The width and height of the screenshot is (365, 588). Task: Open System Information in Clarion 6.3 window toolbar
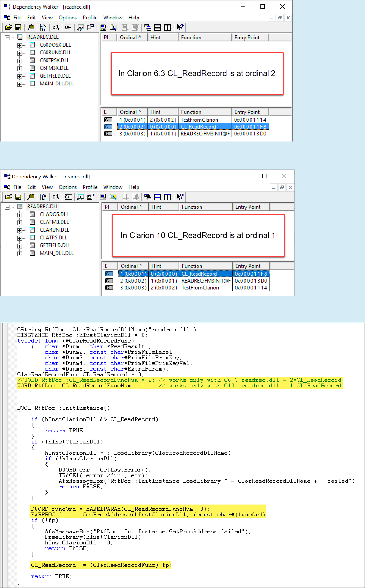103,27
